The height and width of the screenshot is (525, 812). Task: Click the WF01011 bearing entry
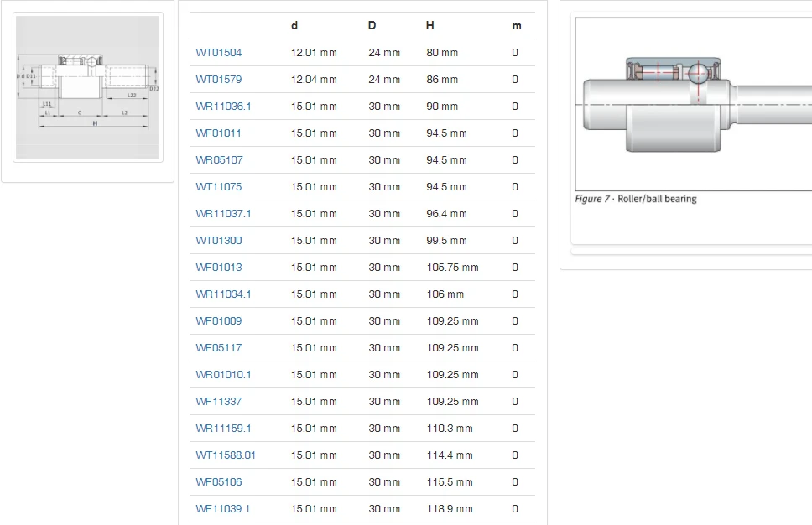tap(218, 133)
